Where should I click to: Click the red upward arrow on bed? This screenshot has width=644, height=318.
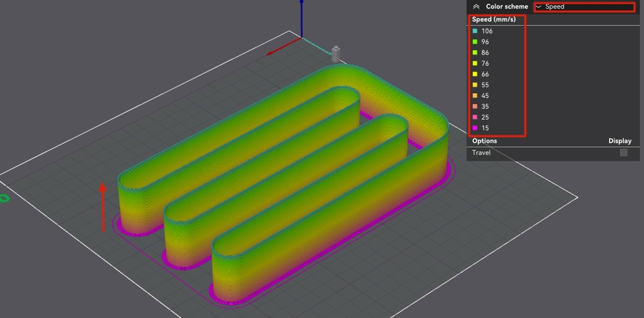[x=103, y=206]
